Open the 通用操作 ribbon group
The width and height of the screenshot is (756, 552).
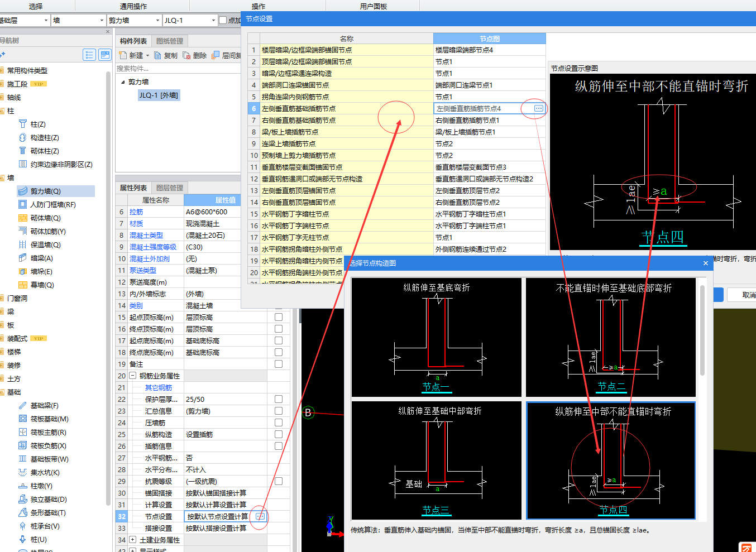(x=133, y=6)
